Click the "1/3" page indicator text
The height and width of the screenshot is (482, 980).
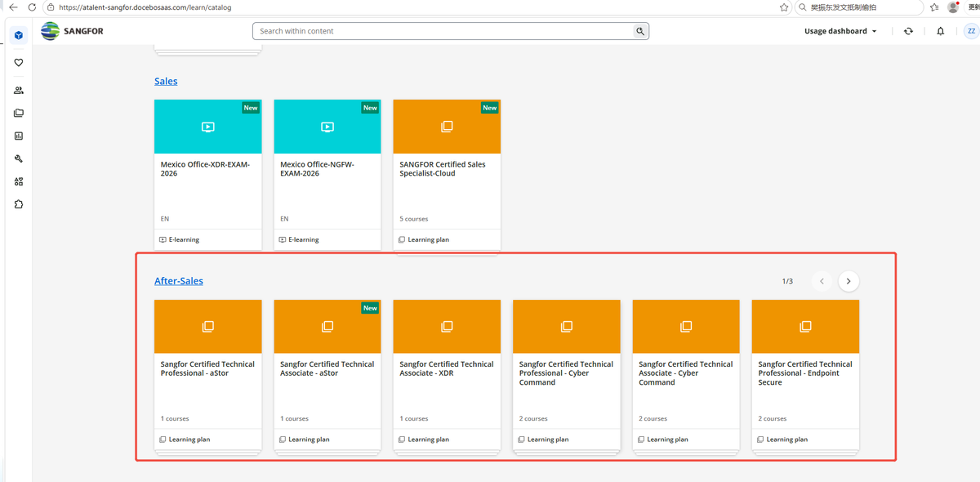pos(787,281)
